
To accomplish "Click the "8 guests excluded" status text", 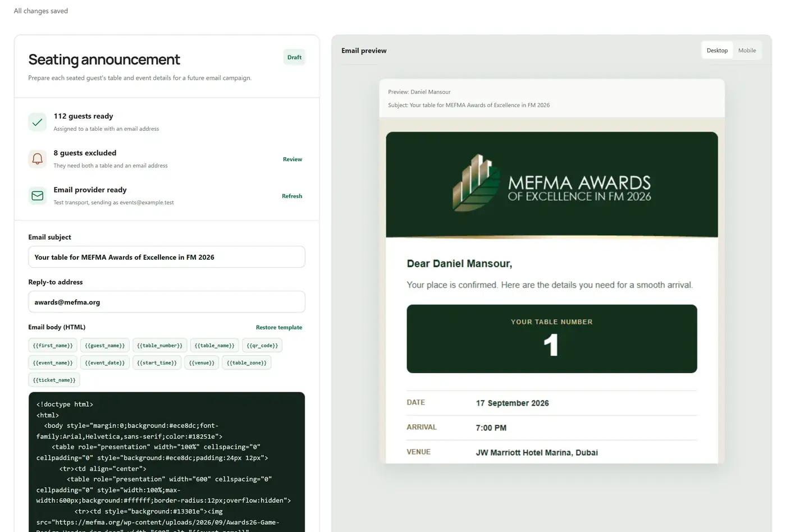I will click(x=85, y=153).
